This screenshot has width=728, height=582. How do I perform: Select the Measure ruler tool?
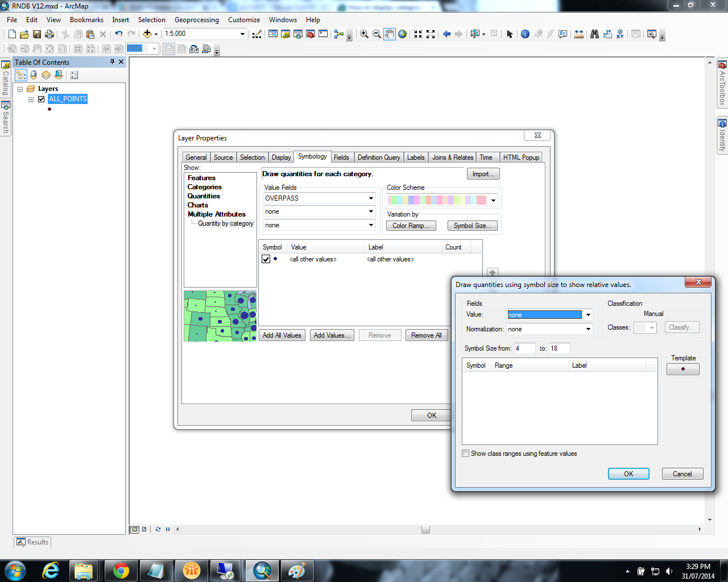(x=579, y=34)
